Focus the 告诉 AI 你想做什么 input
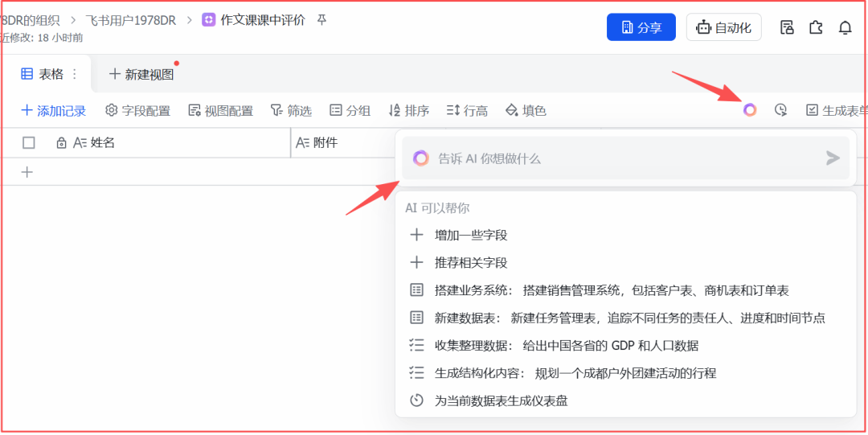The image size is (868, 435). tap(625, 158)
